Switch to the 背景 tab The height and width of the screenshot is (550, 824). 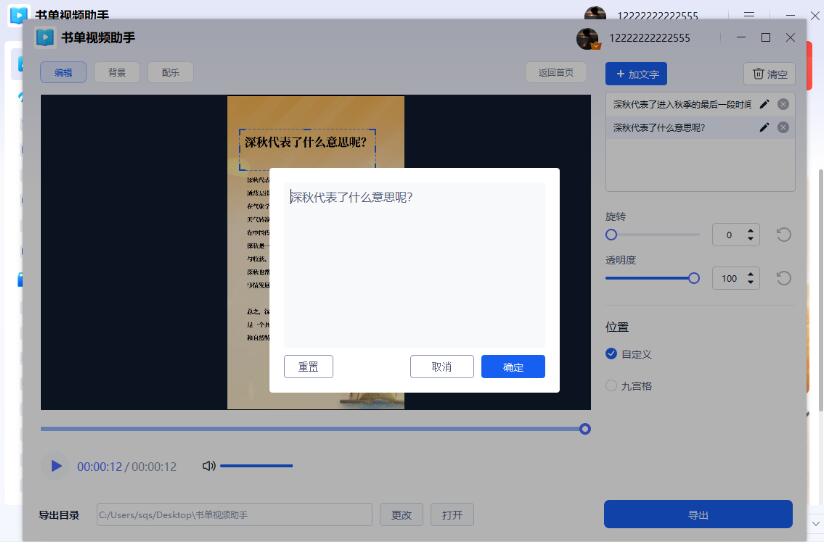click(117, 72)
